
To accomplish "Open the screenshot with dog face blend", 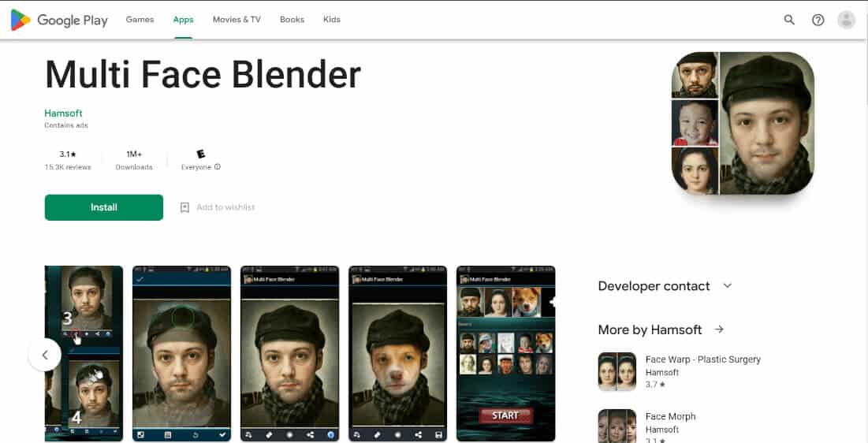I will (397, 354).
